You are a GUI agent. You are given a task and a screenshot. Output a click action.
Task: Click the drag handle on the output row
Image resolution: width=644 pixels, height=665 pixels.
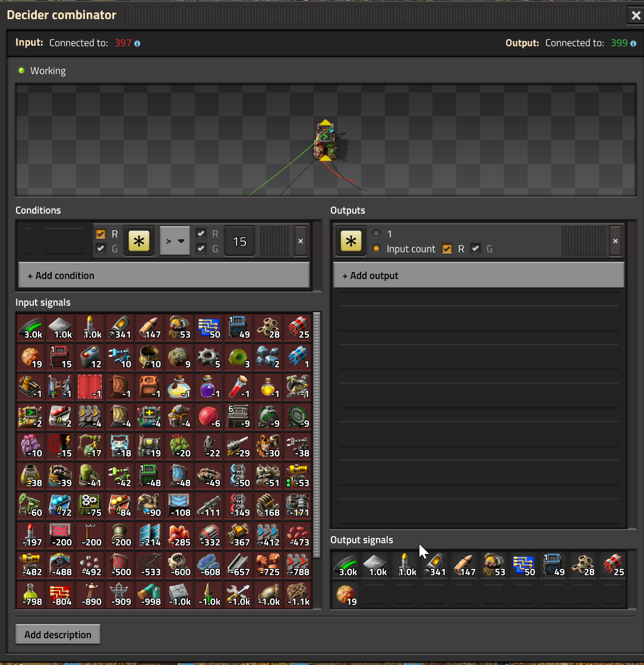click(x=584, y=241)
